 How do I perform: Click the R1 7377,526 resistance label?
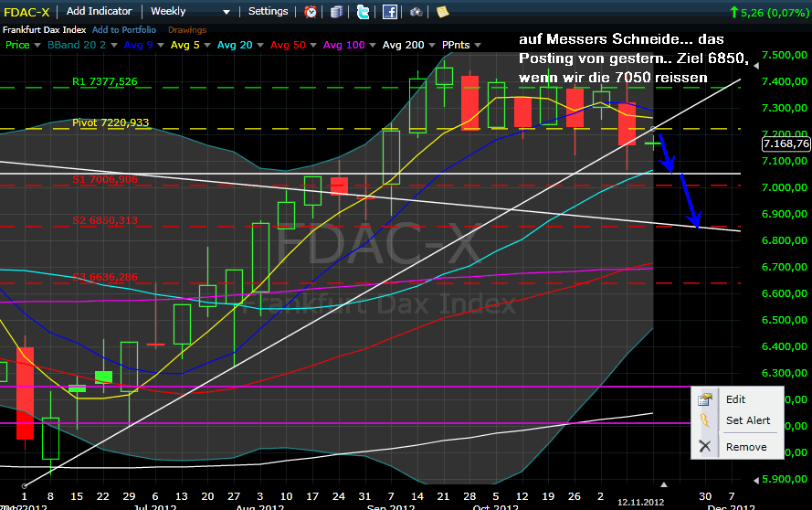coord(105,81)
